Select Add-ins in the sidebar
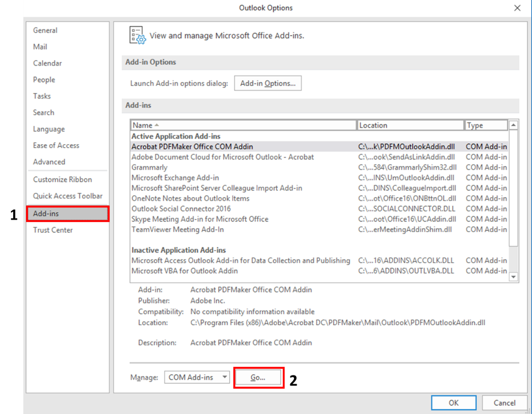This screenshot has height=414, width=532. coord(68,214)
